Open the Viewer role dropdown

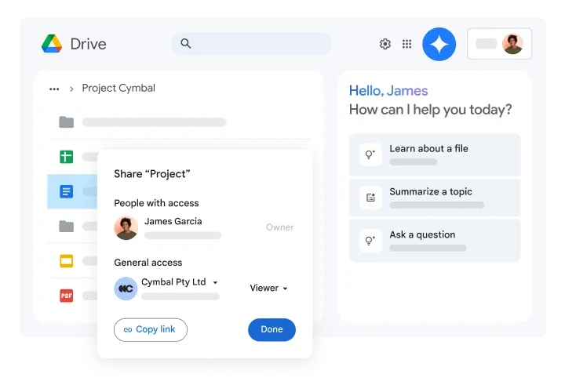[x=269, y=288]
